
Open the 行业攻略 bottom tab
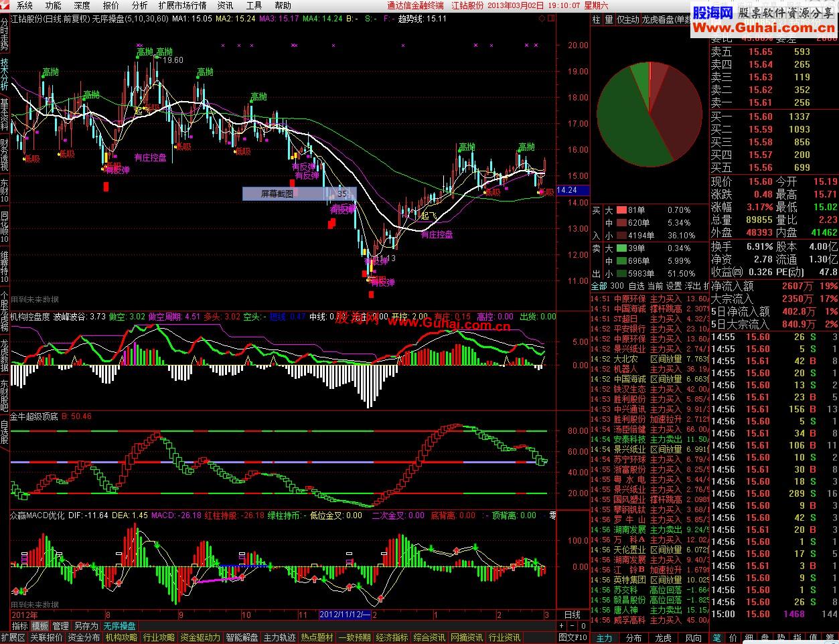pyautogui.click(x=159, y=638)
